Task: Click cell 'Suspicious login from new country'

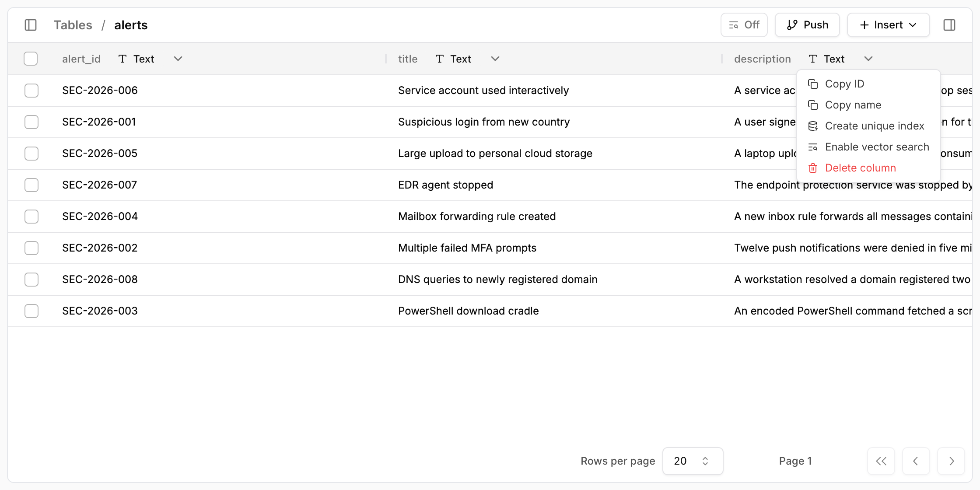Action: coord(484,122)
